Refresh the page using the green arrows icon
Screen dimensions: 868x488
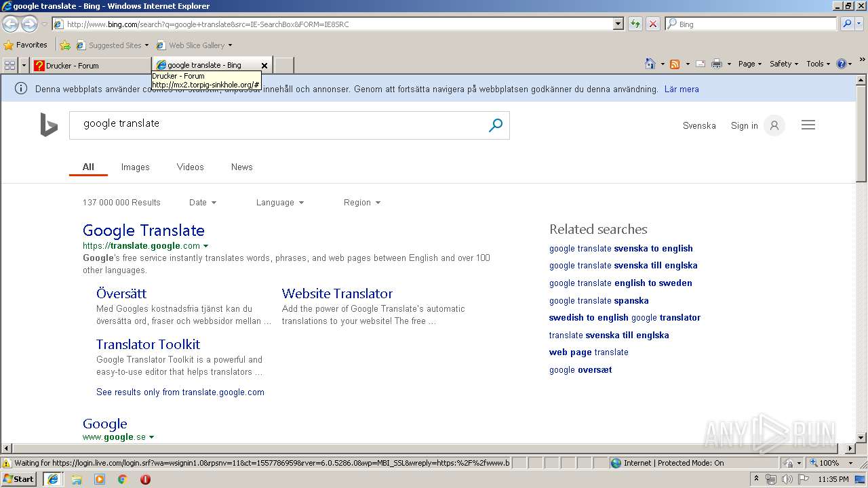[x=635, y=24]
